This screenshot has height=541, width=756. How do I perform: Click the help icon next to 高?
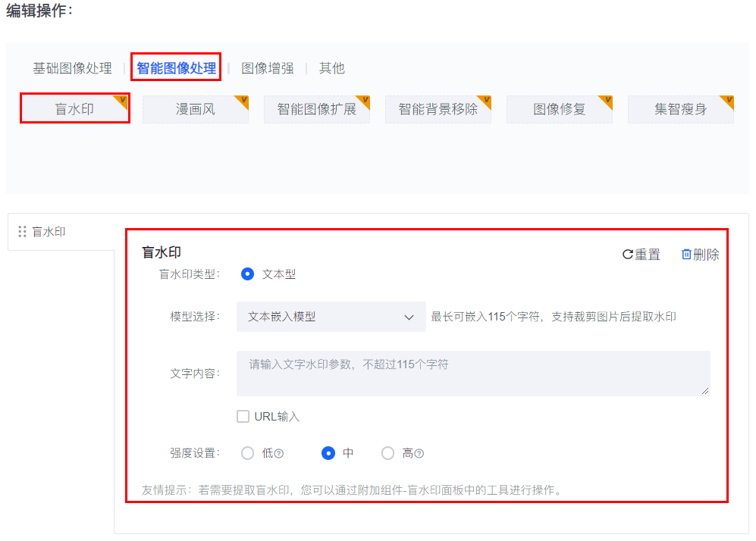(419, 454)
